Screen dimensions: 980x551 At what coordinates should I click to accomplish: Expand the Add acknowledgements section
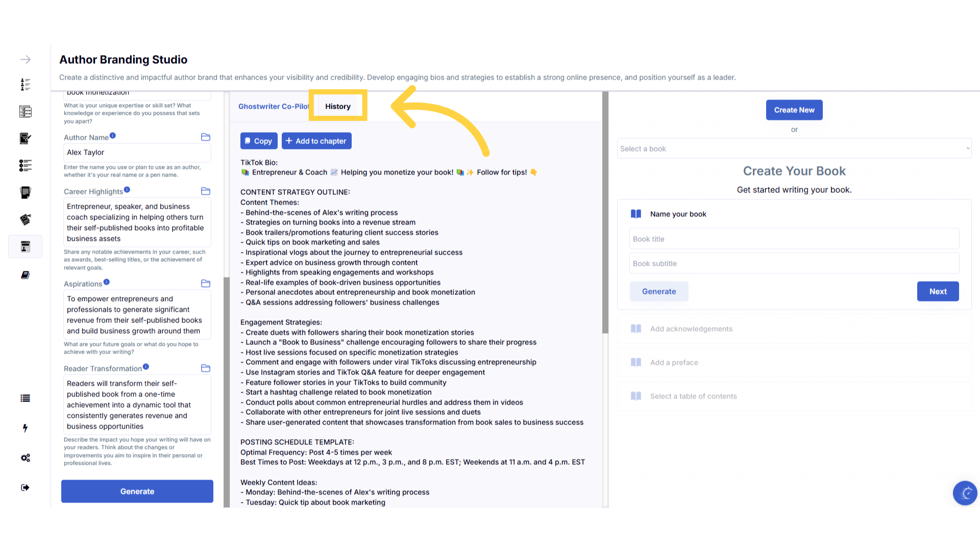[691, 329]
